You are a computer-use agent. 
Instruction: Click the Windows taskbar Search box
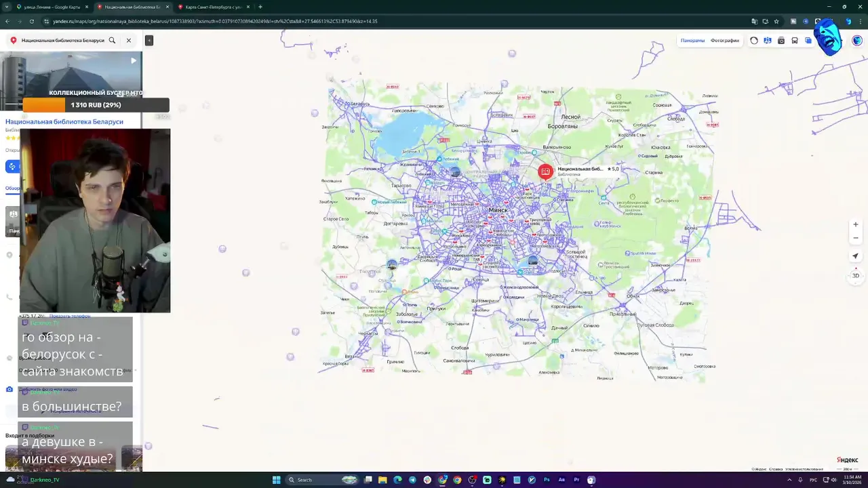(x=322, y=480)
